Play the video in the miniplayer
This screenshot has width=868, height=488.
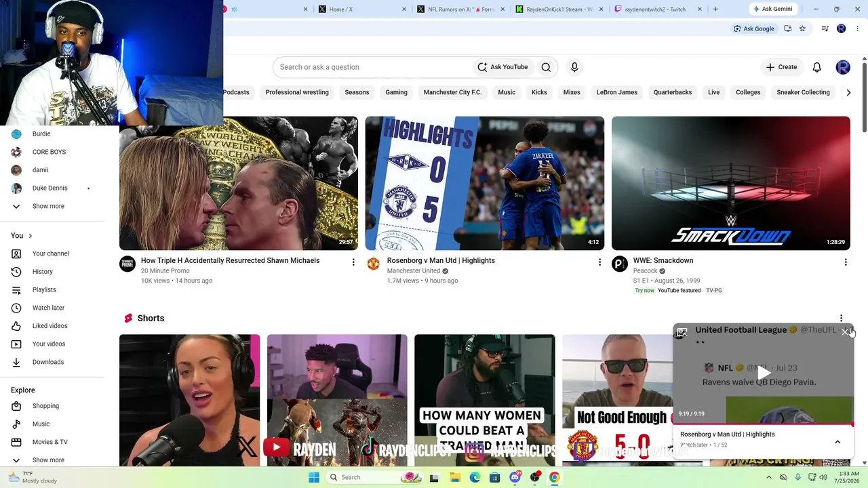click(764, 372)
